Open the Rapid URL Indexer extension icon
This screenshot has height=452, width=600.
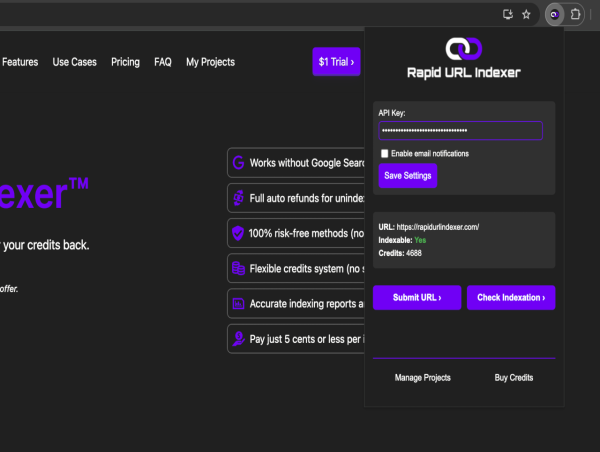(x=554, y=15)
